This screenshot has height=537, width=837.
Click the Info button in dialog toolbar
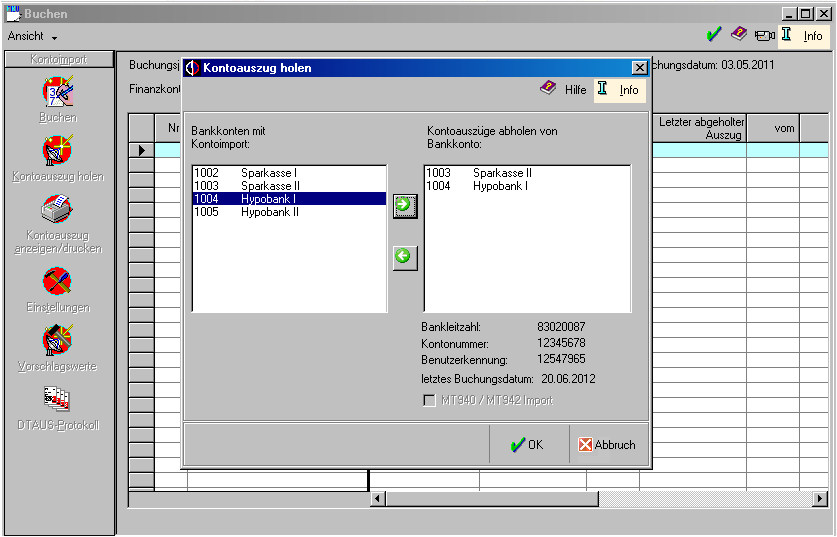[619, 90]
